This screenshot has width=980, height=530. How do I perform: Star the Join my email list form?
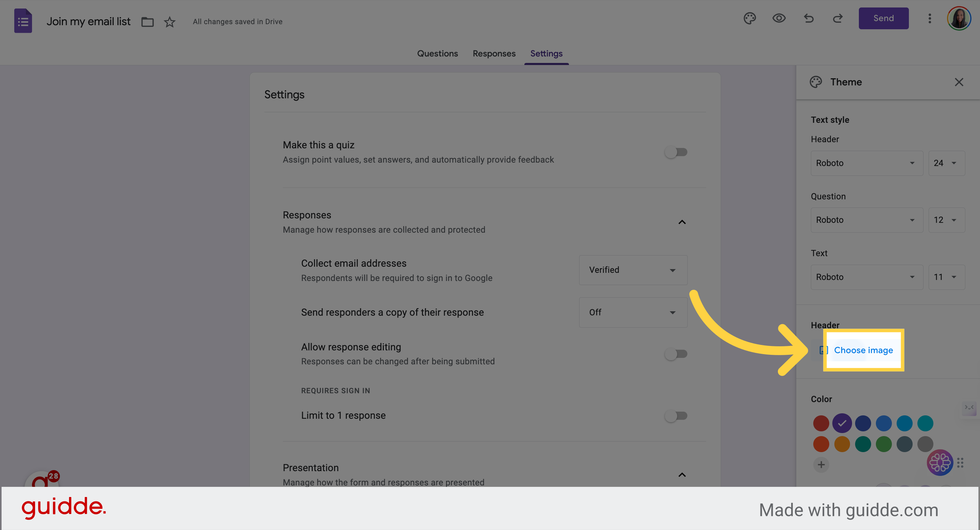pos(169,22)
